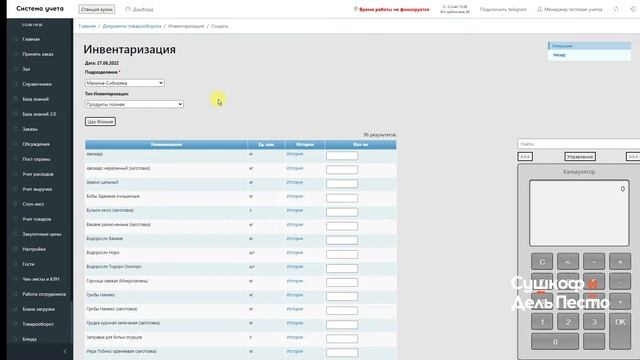Click the Операции panel header
This screenshot has width=640, height=360.
(589, 46)
